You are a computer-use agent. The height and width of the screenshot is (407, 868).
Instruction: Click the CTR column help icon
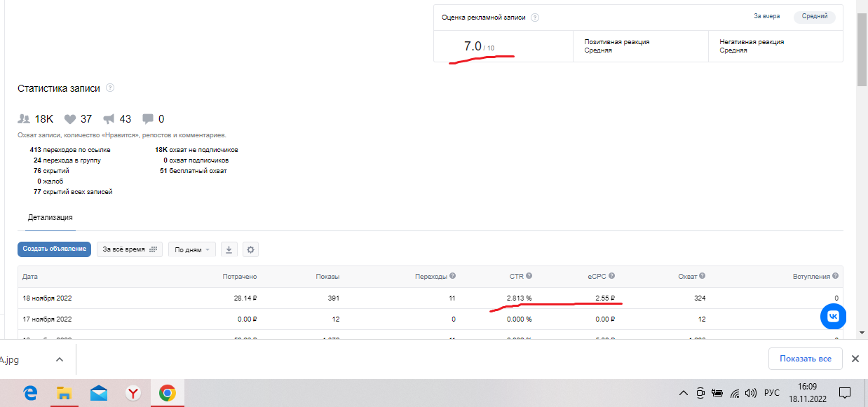(529, 277)
